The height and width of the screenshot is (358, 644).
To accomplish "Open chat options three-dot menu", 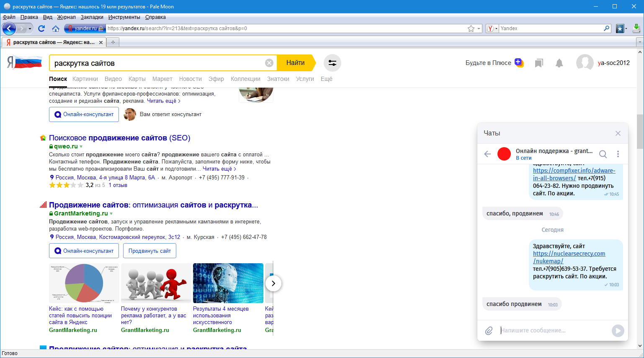I will click(618, 154).
